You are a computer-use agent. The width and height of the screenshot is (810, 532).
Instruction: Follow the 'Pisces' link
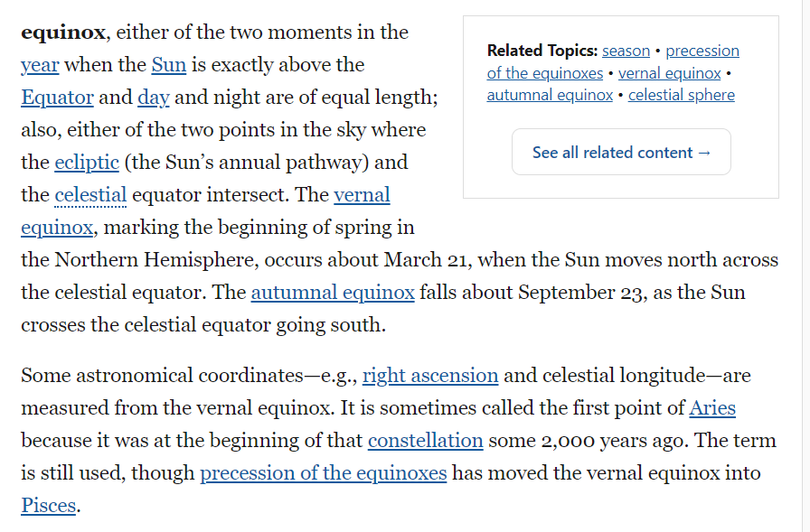(48, 506)
